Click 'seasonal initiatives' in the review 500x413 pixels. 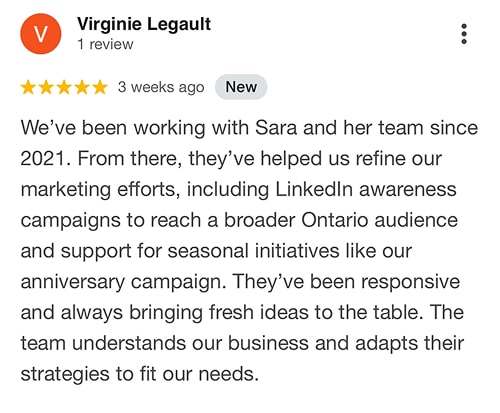pyautogui.click(x=253, y=251)
